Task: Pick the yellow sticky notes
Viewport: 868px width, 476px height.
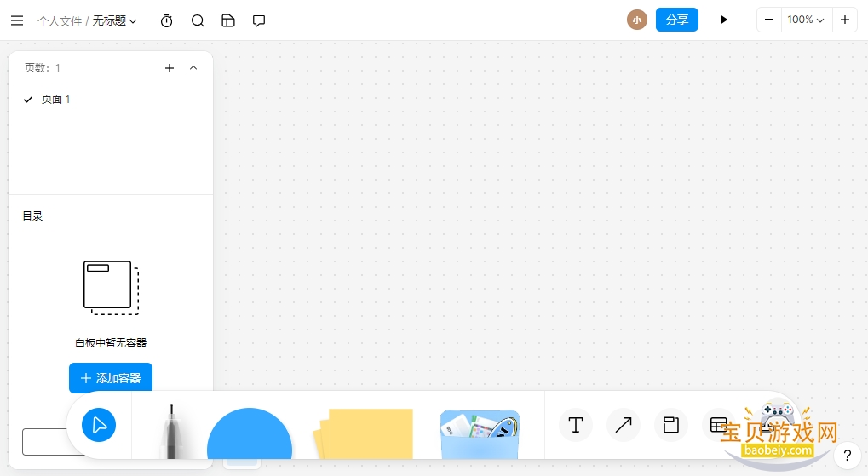Action: tap(365, 433)
